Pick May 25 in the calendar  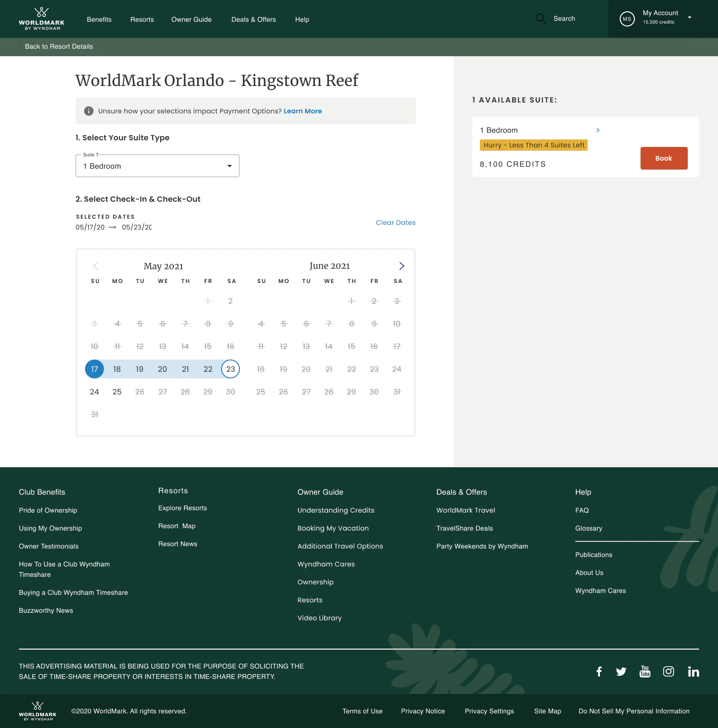coord(117,392)
